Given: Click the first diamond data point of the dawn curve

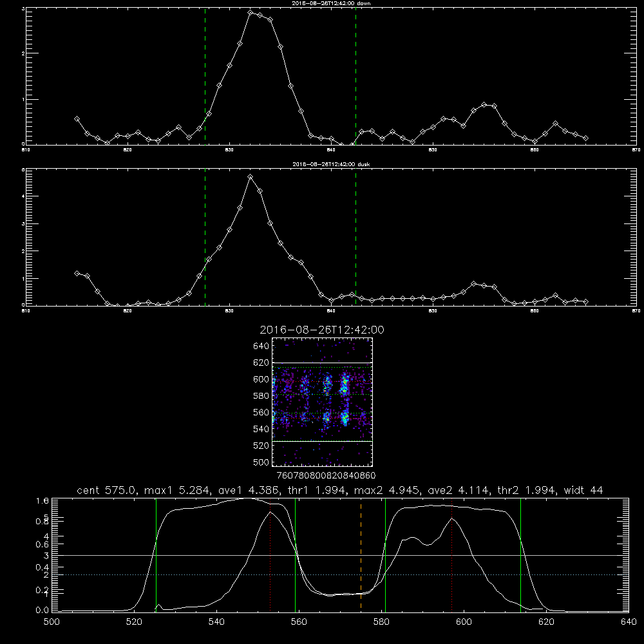Looking at the screenshot, I should tap(77, 119).
